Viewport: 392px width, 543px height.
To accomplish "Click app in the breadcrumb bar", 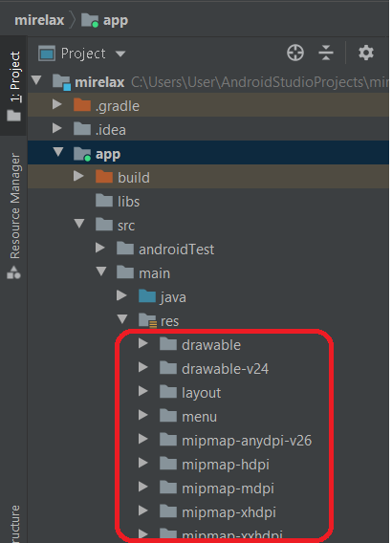I will tap(116, 21).
